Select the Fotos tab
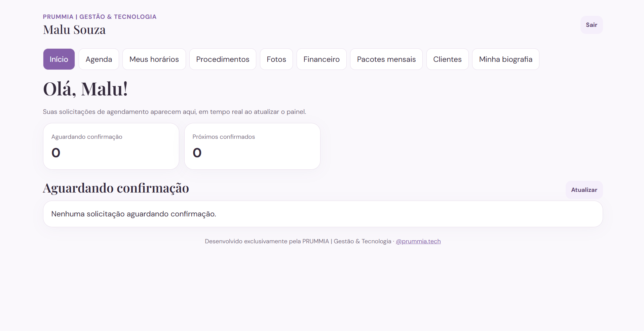 (x=276, y=59)
